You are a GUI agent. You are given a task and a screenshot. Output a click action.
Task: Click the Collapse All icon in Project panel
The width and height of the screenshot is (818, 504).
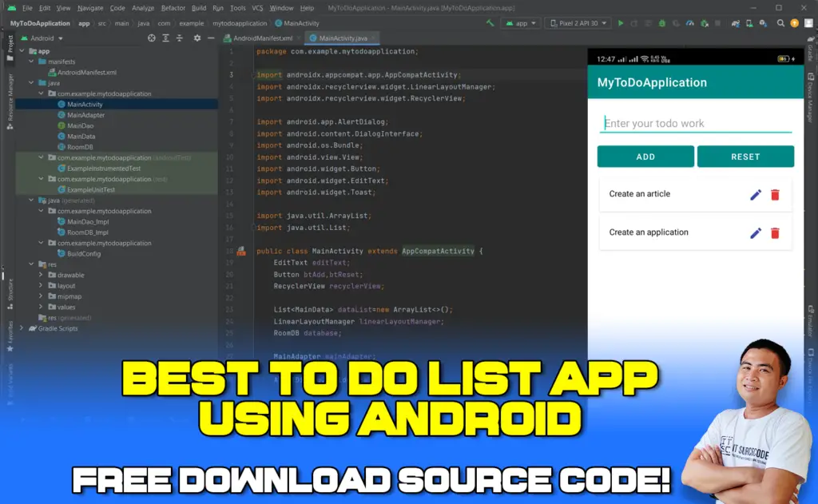pos(180,38)
